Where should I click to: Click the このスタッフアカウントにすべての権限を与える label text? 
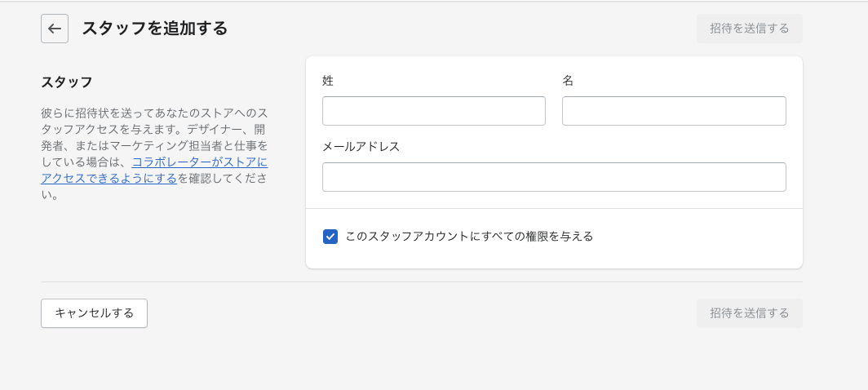469,237
